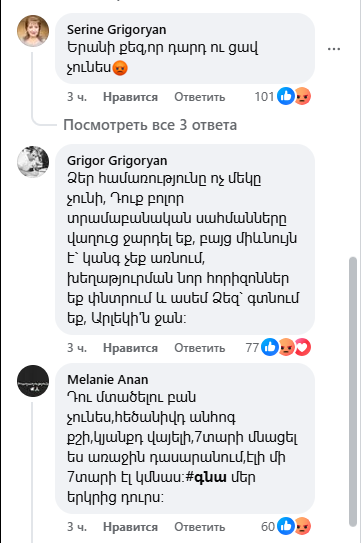Open Melanie Anan's name link

point(108,380)
